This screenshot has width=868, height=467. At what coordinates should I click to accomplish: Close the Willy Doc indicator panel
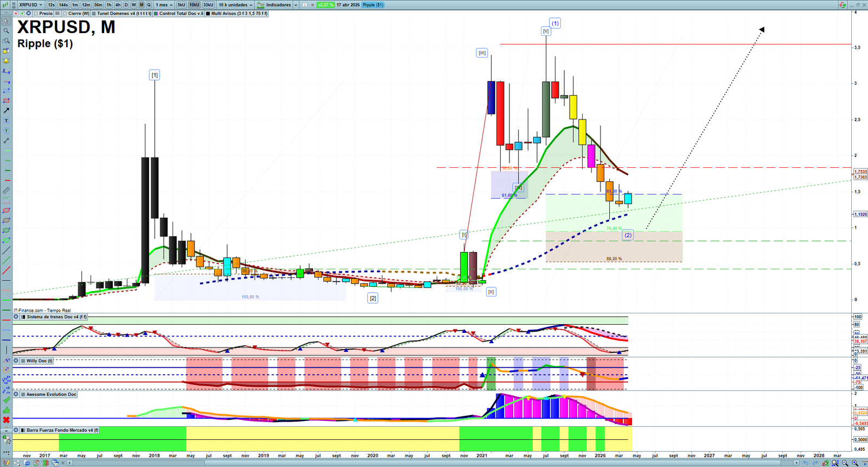click(x=16, y=361)
